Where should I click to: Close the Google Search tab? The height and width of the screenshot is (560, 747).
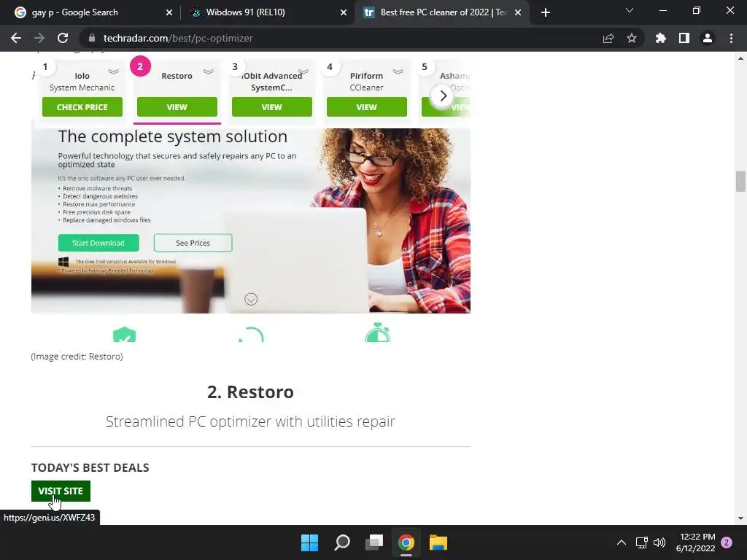point(169,12)
